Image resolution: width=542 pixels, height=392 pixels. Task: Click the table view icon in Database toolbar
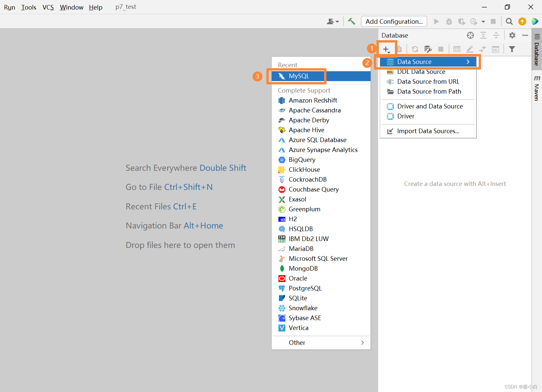click(x=457, y=49)
